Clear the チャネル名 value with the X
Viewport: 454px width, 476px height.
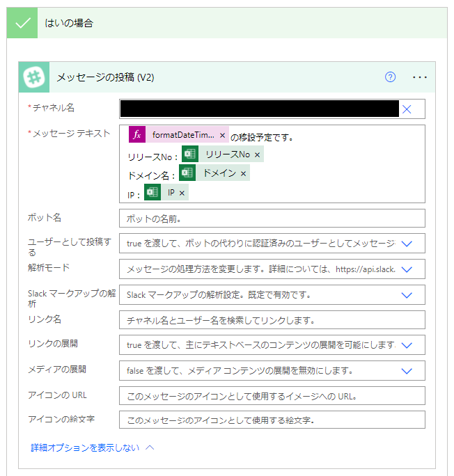407,109
